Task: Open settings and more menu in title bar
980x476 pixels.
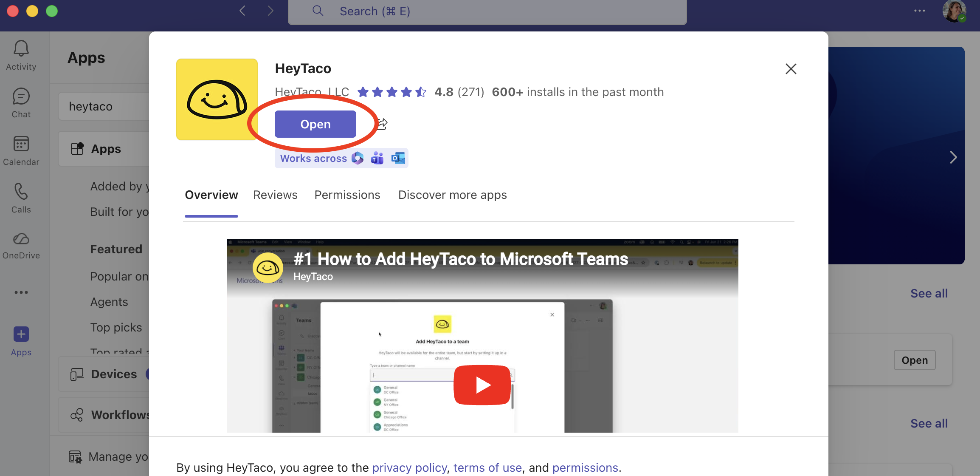Action: (x=920, y=11)
